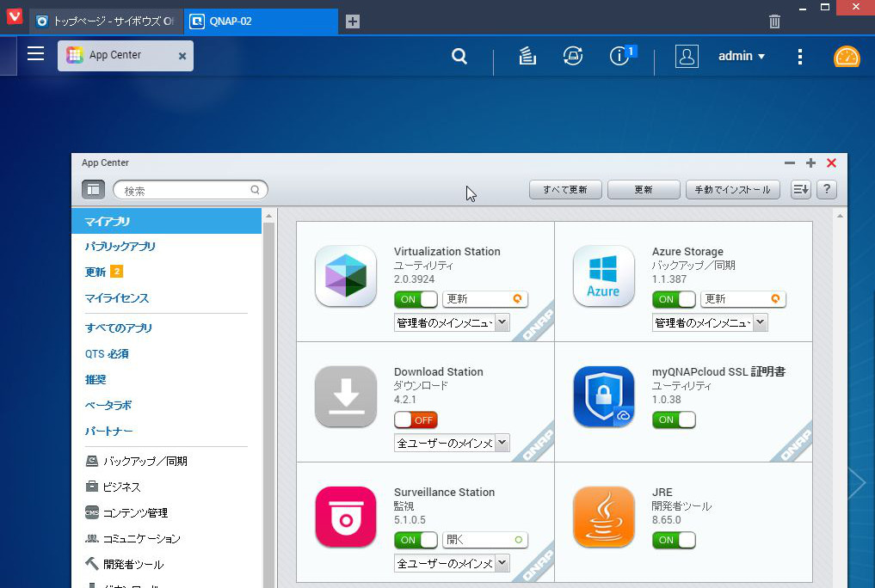The width and height of the screenshot is (875, 588).
Task: Toggle Surveillance Station ON switch
Action: pos(416,540)
